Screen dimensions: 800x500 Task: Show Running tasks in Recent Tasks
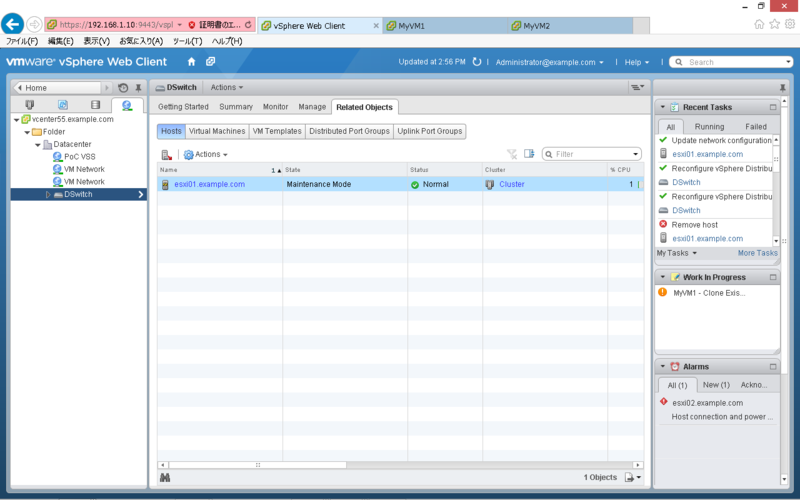tap(709, 127)
